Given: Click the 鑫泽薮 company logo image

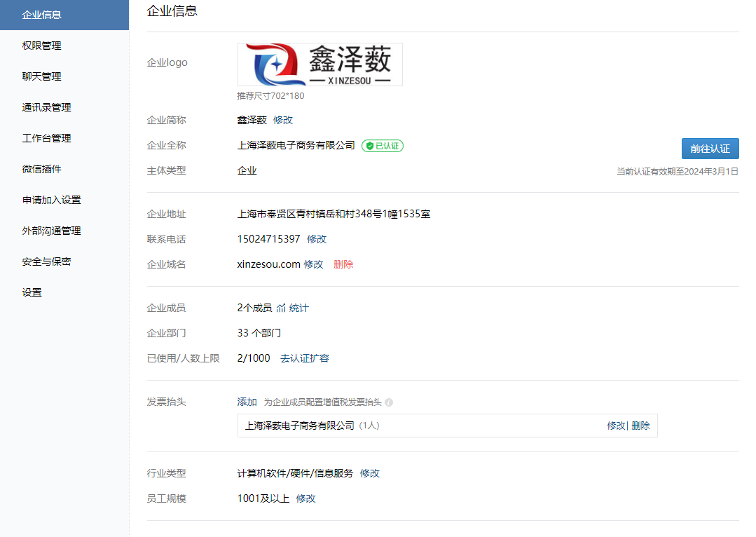Looking at the screenshot, I should (x=320, y=64).
